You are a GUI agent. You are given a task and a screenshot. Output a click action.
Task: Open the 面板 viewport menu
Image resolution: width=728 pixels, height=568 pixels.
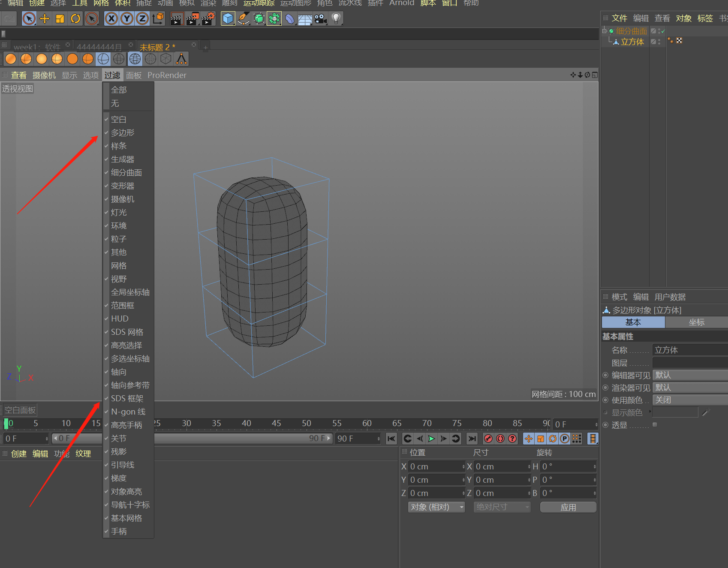pyautogui.click(x=134, y=75)
